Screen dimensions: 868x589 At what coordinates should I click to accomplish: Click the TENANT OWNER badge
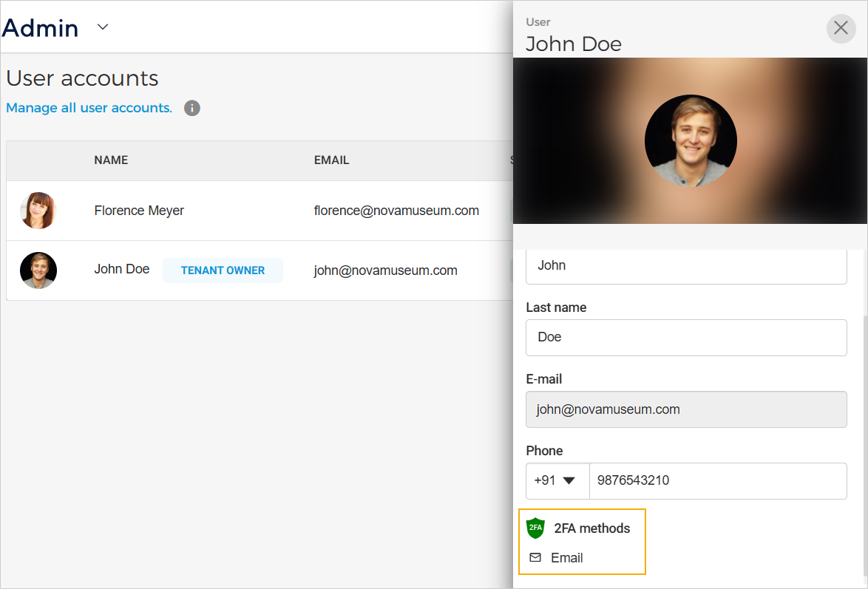click(x=223, y=270)
